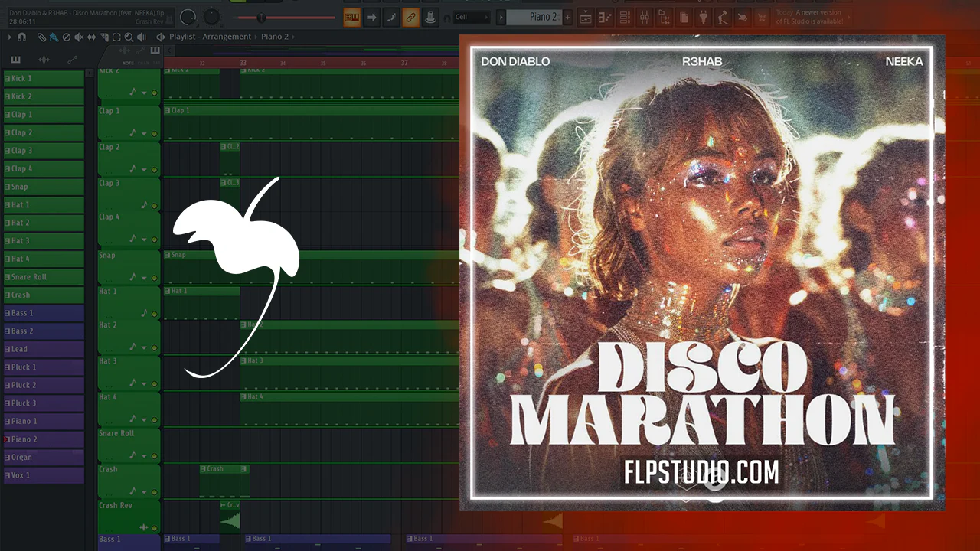This screenshot has height=551, width=980.
Task: Toggle typing keyboard to piano icon
Action: point(352,17)
